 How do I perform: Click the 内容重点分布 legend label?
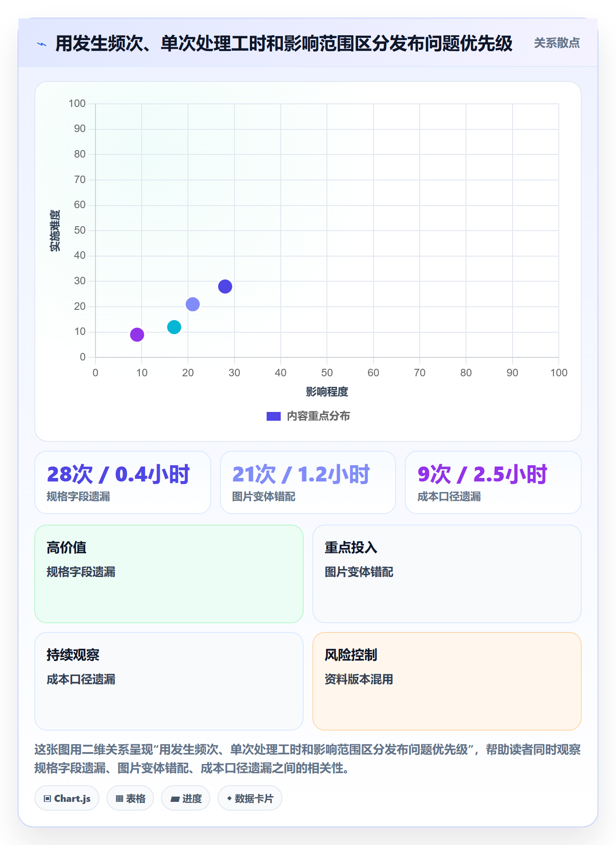coord(318,416)
